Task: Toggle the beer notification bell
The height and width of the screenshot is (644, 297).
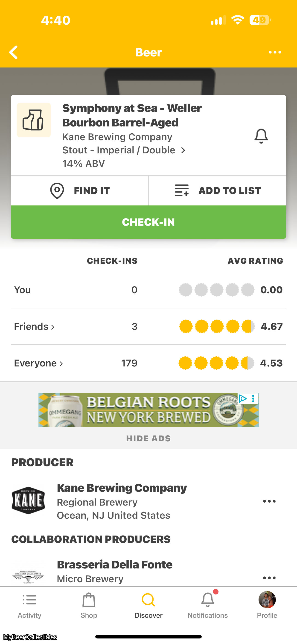Action: 261,136
